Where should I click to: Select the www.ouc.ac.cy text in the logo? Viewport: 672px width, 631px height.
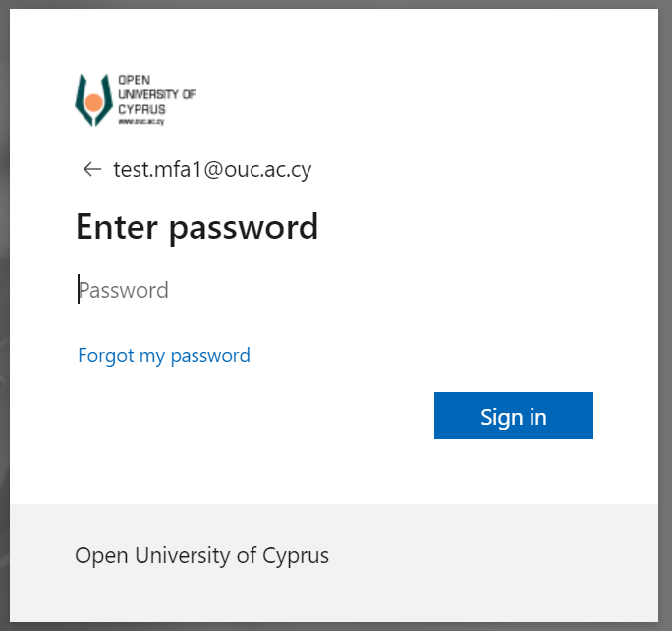click(141, 122)
